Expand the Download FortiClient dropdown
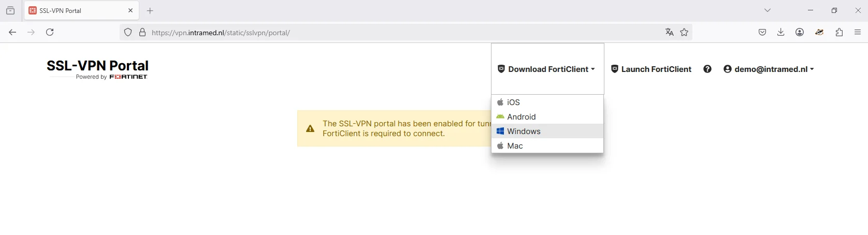Image resolution: width=868 pixels, height=235 pixels. [x=547, y=69]
